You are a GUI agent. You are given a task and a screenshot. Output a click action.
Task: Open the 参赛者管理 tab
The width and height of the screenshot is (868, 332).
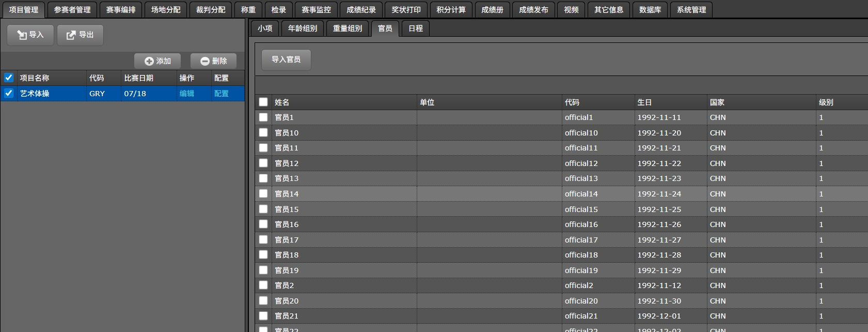[x=72, y=10]
